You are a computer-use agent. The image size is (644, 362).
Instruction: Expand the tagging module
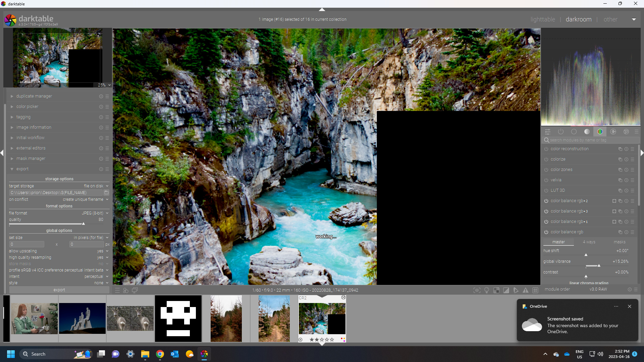(23, 117)
